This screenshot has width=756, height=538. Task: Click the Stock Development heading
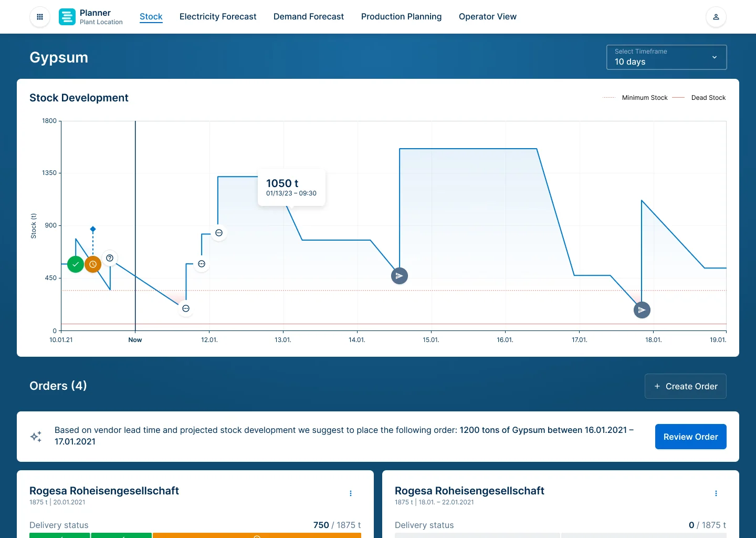point(79,98)
